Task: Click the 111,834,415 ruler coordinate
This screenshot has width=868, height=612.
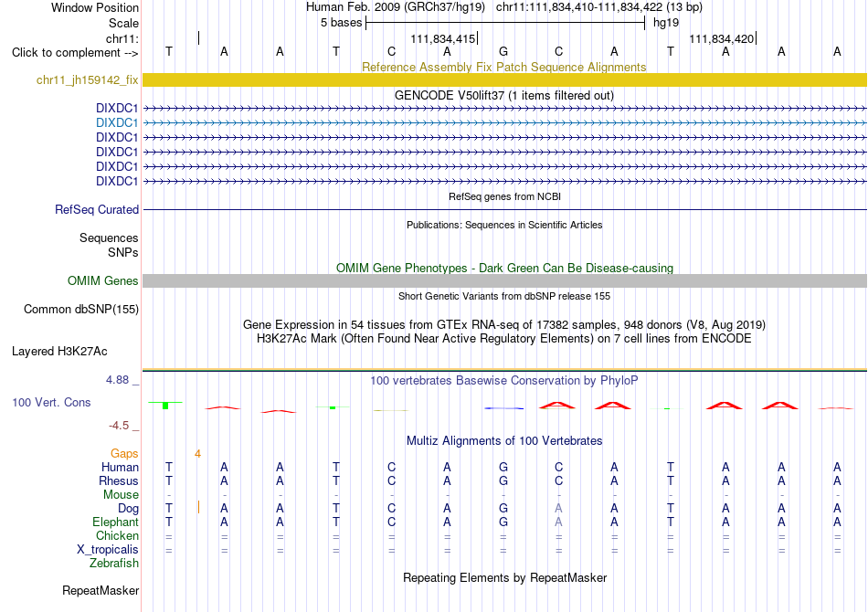Action: coord(443,38)
